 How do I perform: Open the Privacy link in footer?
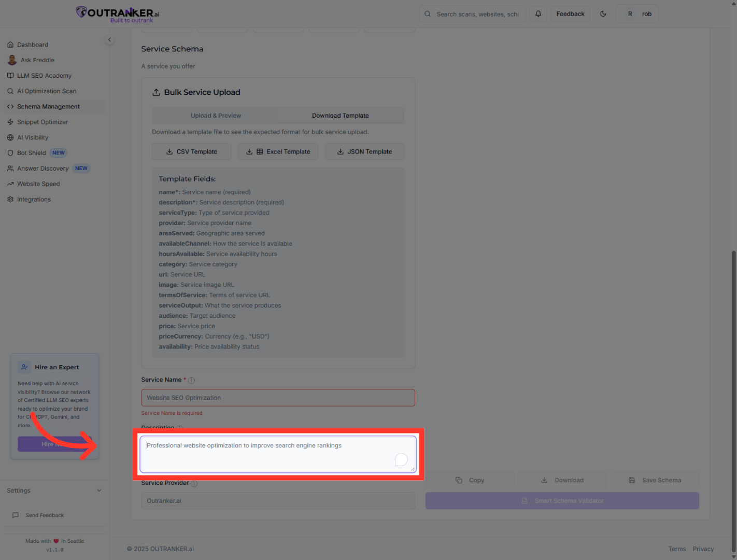tap(703, 549)
